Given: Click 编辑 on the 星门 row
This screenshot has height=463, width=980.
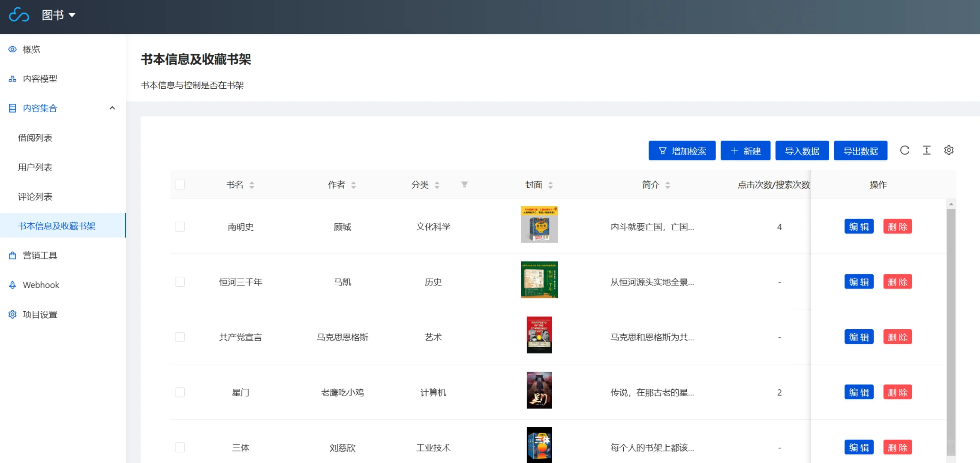Looking at the screenshot, I should click(859, 392).
